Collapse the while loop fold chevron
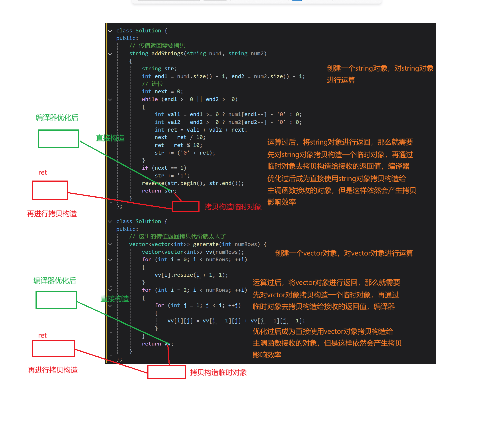Screen dimensions: 504x427 tap(110, 99)
